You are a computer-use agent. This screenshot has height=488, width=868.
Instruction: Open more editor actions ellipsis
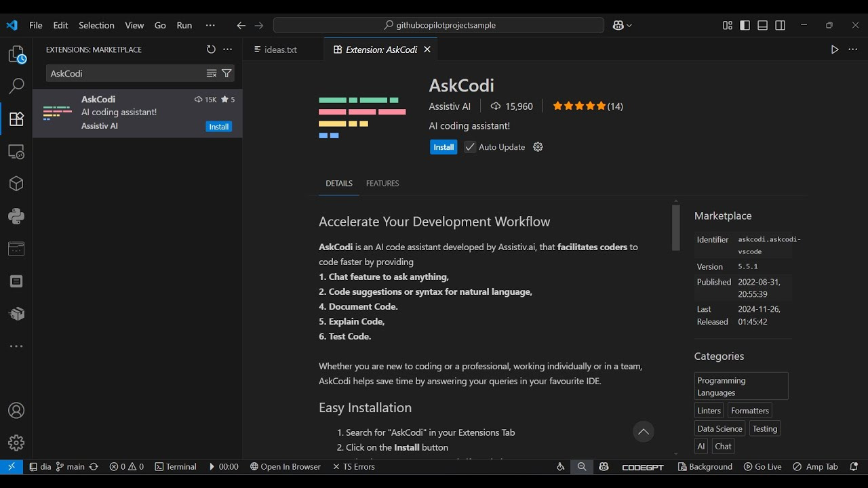click(x=853, y=49)
